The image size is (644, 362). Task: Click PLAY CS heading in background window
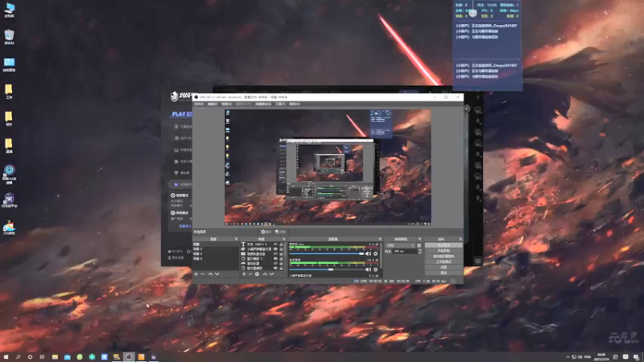(x=182, y=114)
